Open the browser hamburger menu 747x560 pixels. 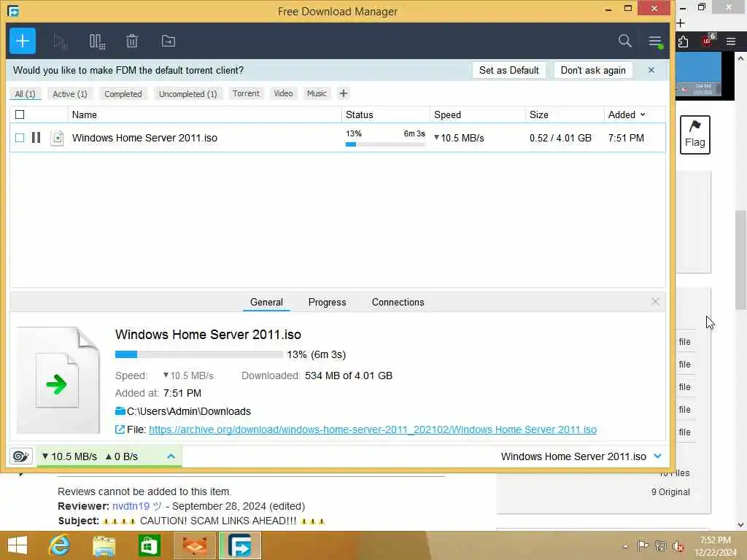(731, 42)
